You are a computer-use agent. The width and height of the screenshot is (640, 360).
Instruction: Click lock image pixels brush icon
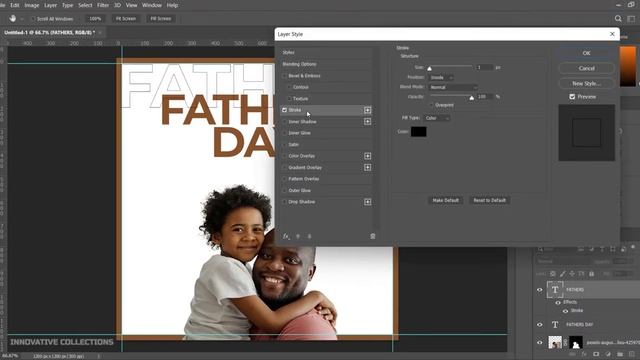click(562, 274)
